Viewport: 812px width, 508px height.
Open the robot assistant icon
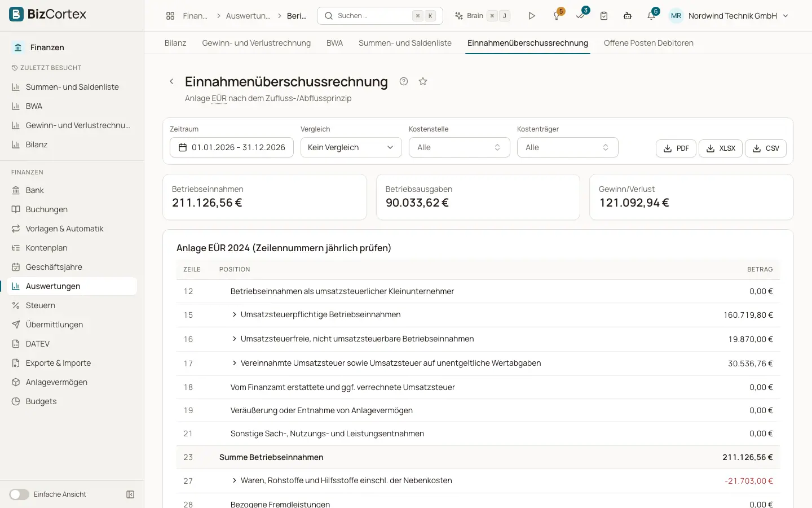[628, 16]
